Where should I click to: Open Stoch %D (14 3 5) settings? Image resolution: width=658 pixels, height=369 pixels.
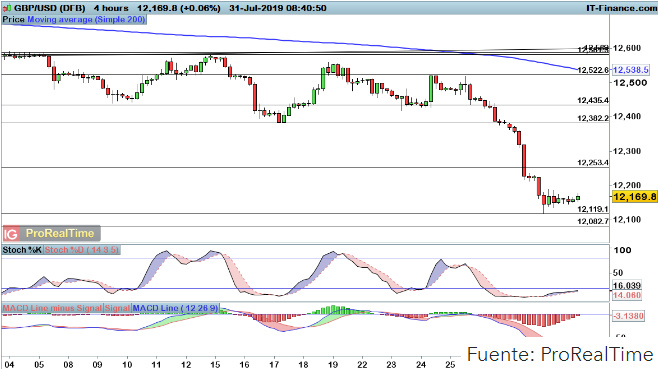click(x=81, y=250)
